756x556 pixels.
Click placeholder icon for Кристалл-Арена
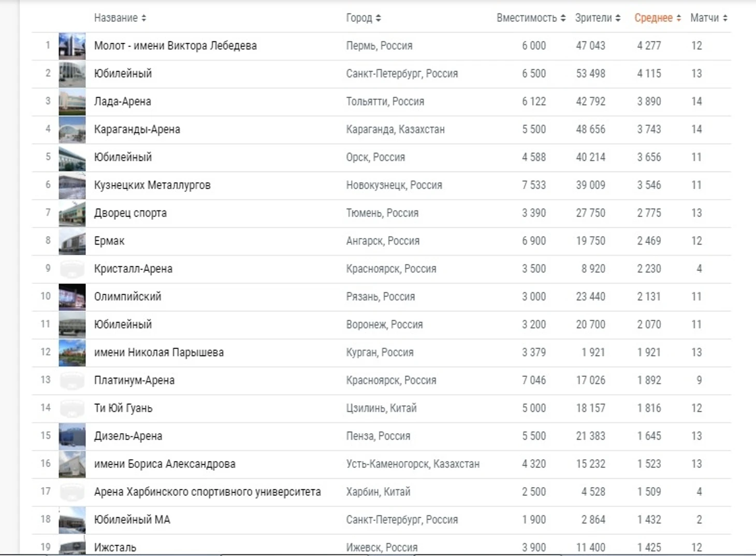click(x=72, y=269)
